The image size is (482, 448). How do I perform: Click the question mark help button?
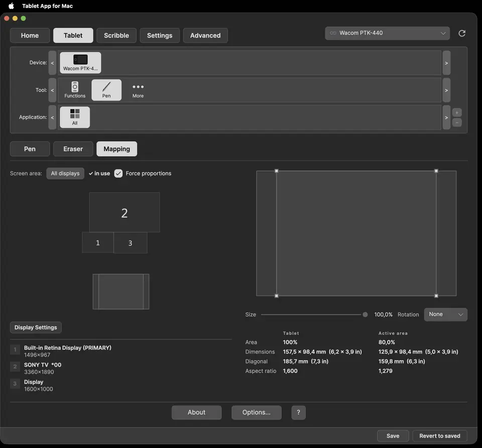[x=298, y=412]
